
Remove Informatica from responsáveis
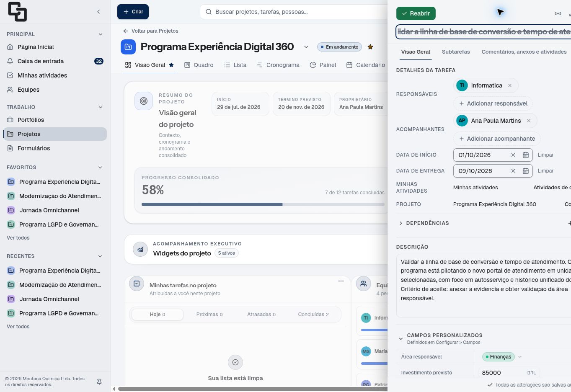(510, 85)
